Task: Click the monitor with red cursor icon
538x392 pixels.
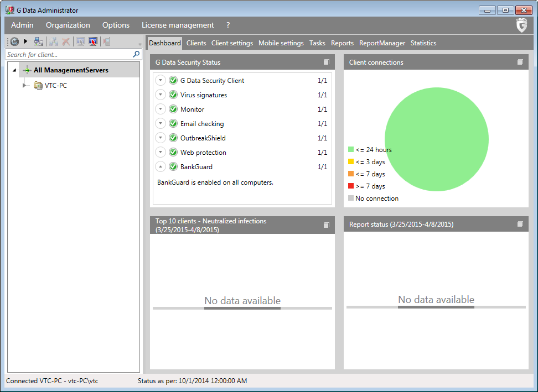Action: pos(93,41)
